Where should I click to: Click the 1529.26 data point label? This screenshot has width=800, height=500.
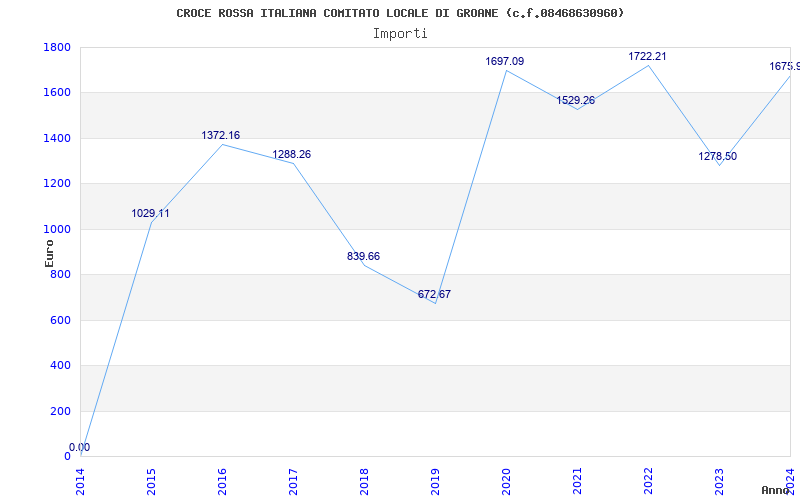tap(576, 101)
